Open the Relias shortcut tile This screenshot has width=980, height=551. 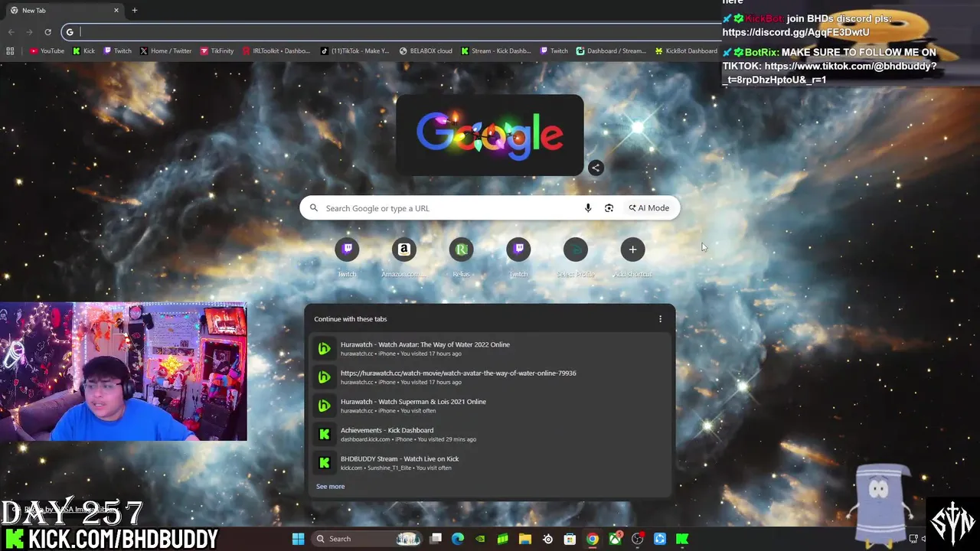coord(461,256)
